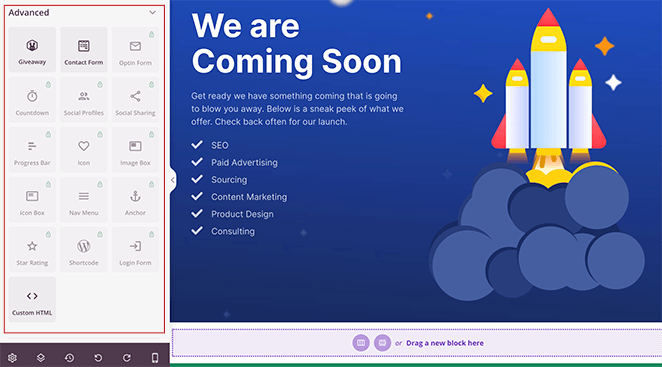Click second section layout icon in drop zone
The height and width of the screenshot is (367, 662).
point(382,343)
